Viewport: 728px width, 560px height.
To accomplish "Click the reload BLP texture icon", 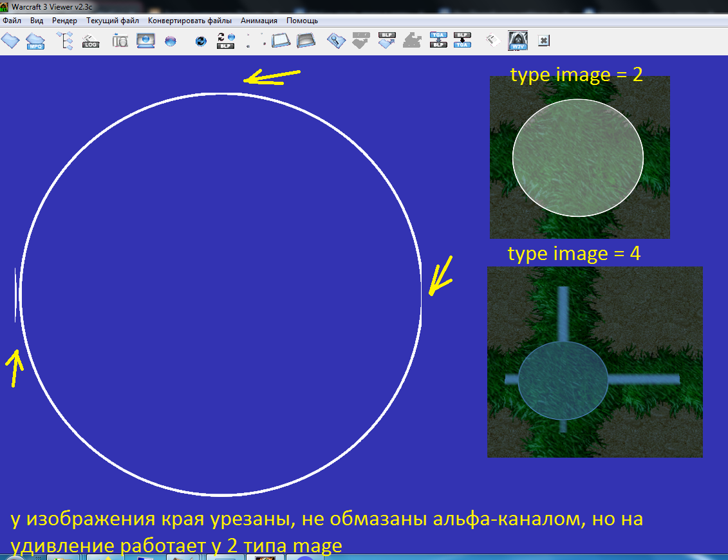I will click(x=226, y=41).
